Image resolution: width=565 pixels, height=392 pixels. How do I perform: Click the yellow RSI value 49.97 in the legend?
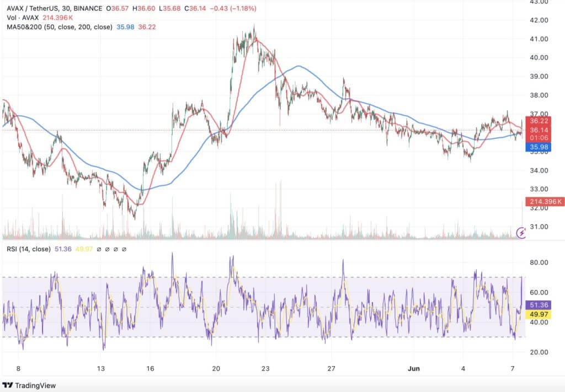click(84, 249)
